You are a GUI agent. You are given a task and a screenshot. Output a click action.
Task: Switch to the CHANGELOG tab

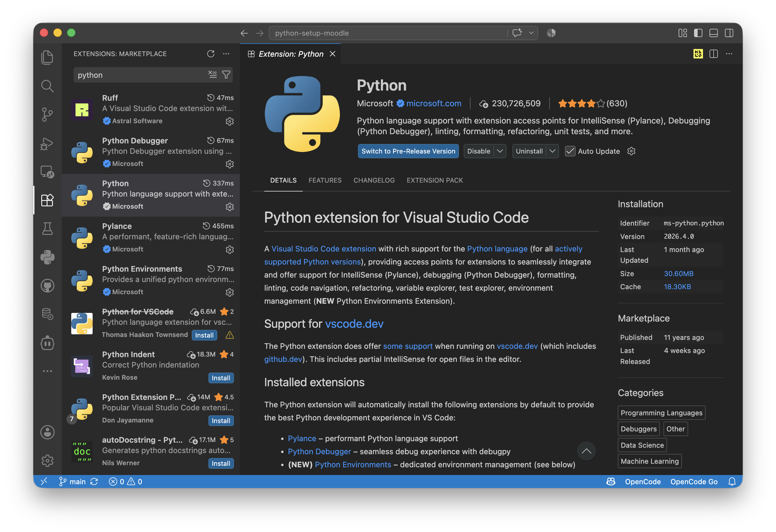(x=374, y=180)
